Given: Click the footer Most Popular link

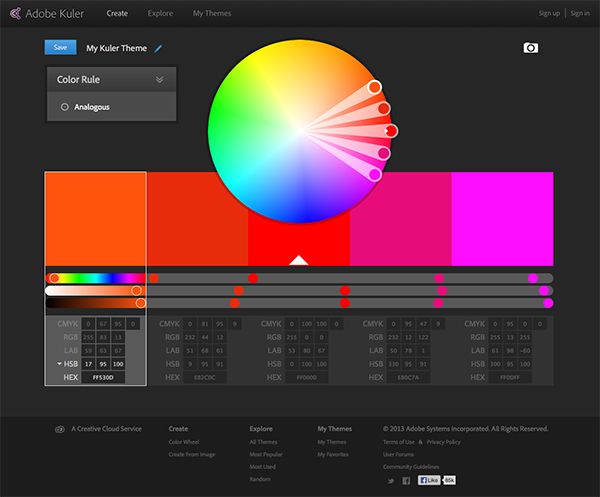Looking at the screenshot, I should 266,455.
